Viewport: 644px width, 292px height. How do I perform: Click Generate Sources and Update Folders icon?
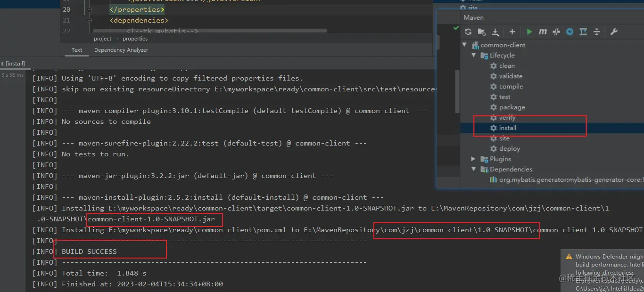(482, 32)
